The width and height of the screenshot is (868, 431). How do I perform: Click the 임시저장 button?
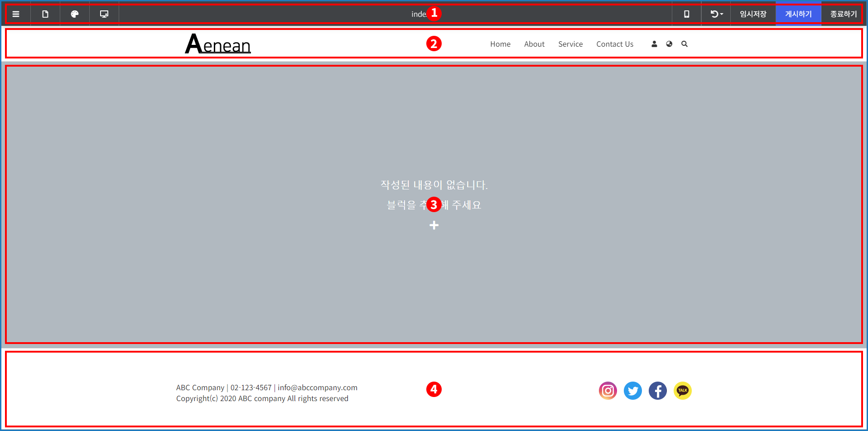click(x=753, y=14)
